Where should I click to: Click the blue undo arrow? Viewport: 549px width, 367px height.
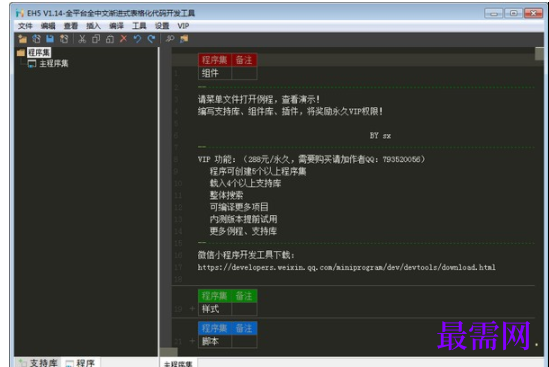point(137,39)
